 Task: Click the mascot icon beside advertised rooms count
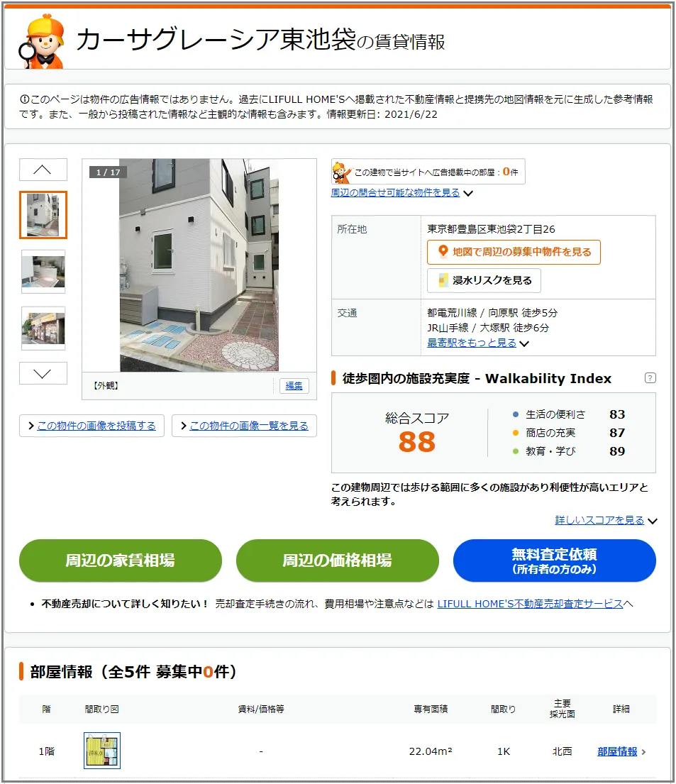pos(342,172)
